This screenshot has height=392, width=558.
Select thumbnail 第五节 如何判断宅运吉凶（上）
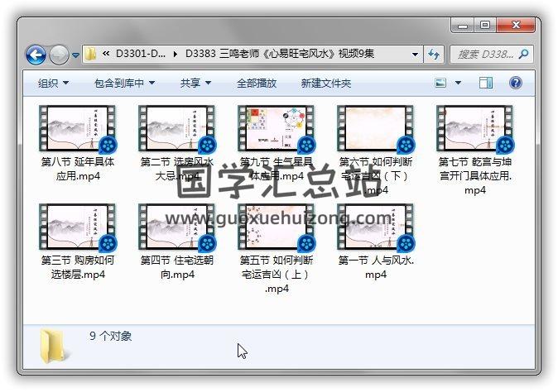pyautogui.click(x=277, y=227)
